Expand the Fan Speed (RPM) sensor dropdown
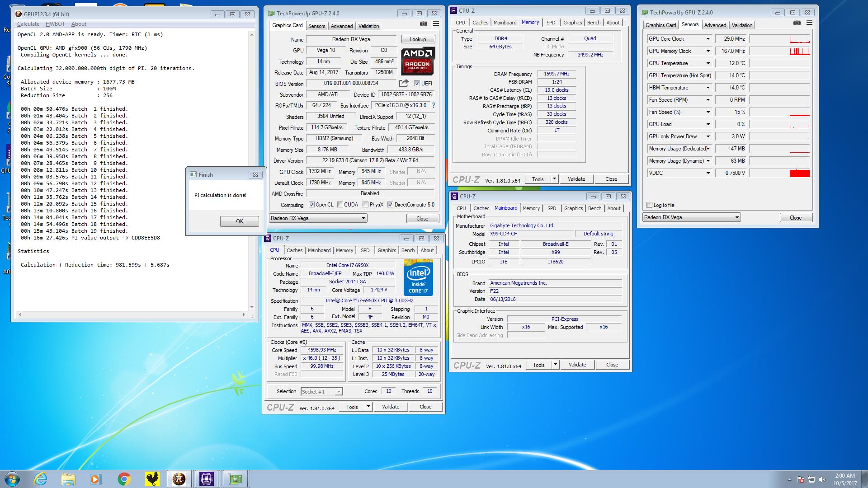 708,100
